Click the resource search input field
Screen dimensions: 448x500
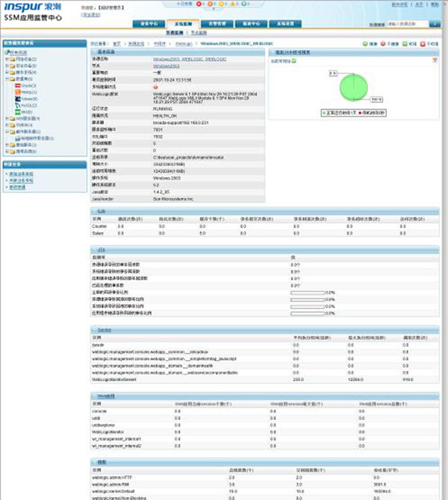tap(408, 25)
